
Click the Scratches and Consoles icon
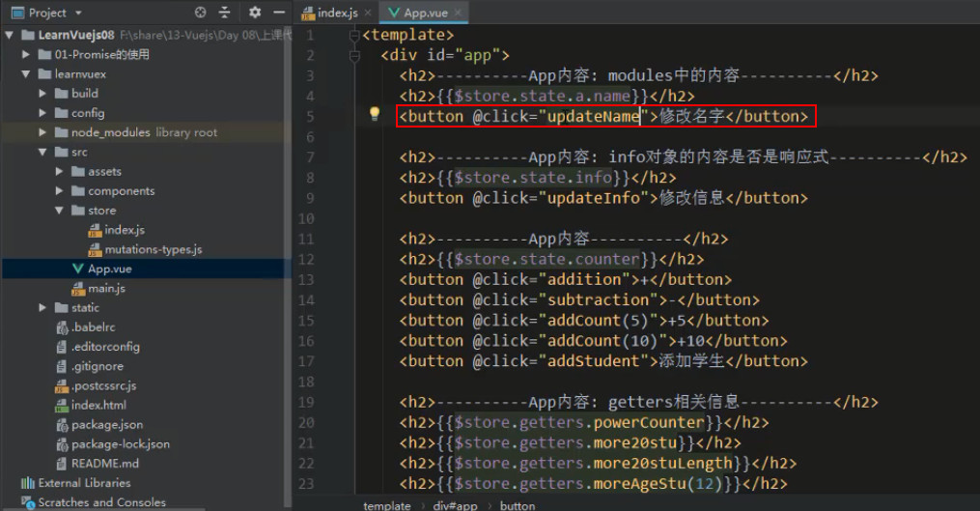27,502
